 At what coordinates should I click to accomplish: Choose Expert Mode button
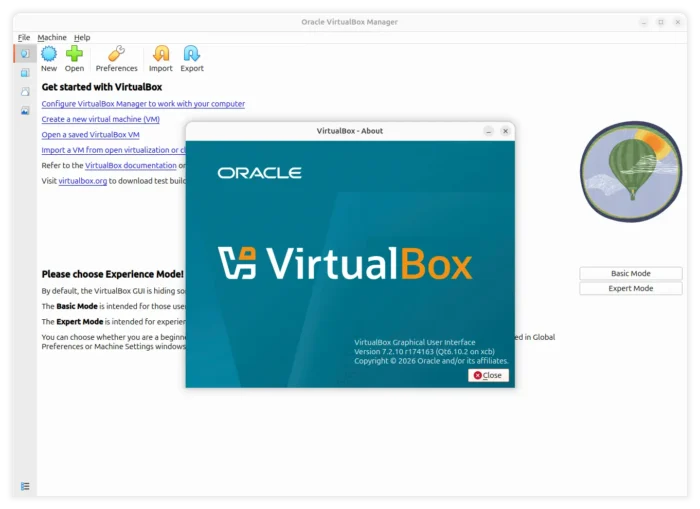[630, 288]
